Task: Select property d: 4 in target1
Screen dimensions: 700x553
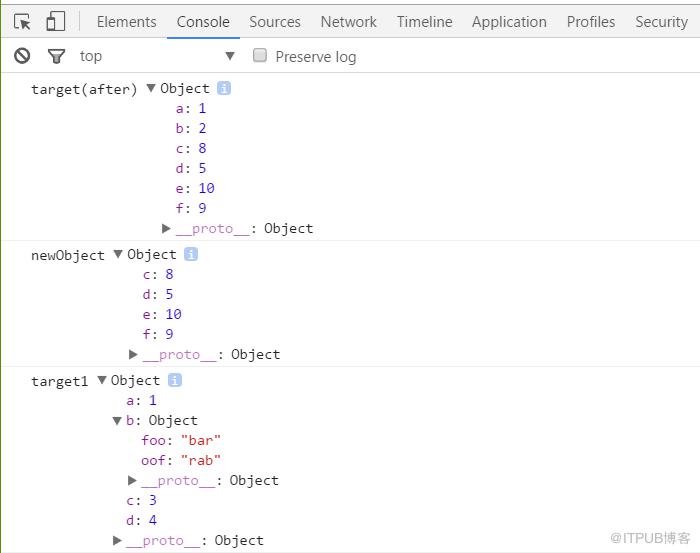Action: (141, 520)
